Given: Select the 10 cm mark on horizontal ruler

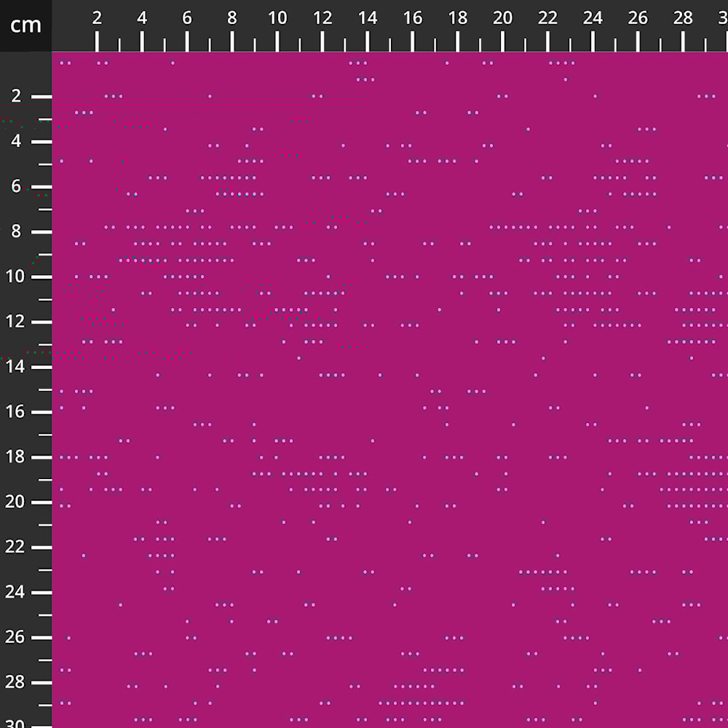Looking at the screenshot, I should (277, 19).
